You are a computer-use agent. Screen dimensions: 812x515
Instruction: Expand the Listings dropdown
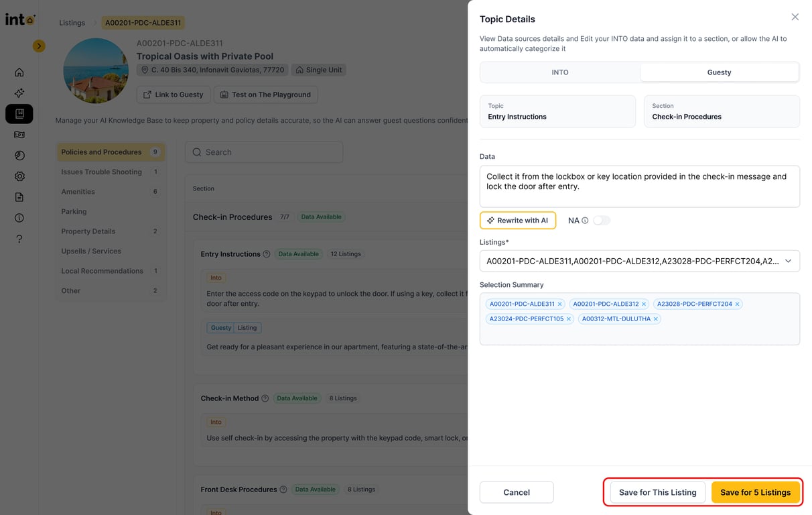(788, 261)
